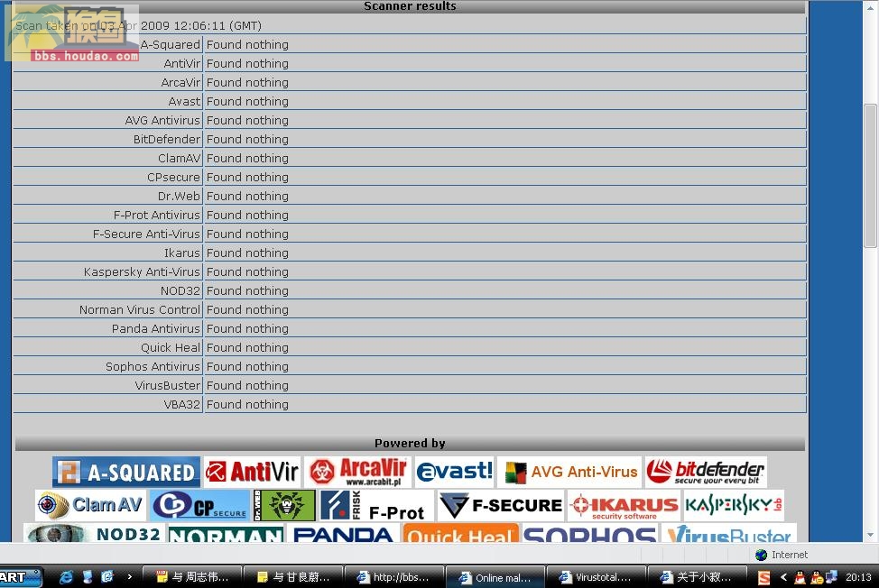Image resolution: width=879 pixels, height=588 pixels.
Task: Click the A-Squared logo banner
Action: (126, 472)
